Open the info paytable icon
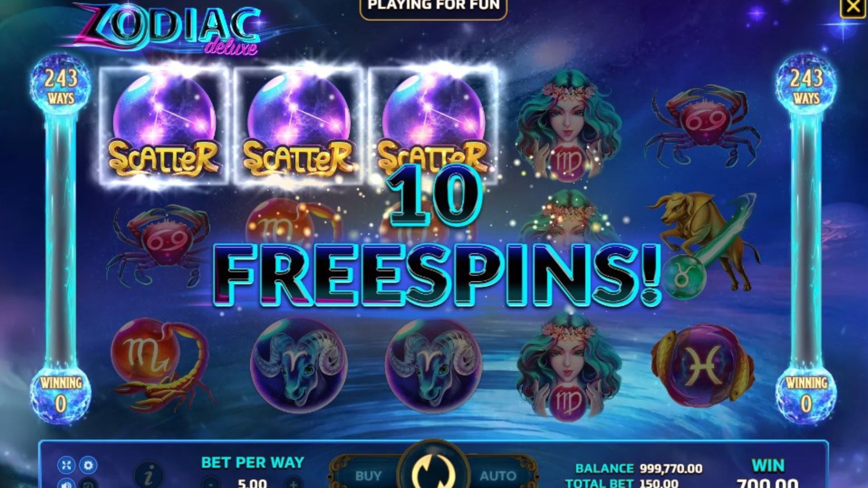 [150, 474]
